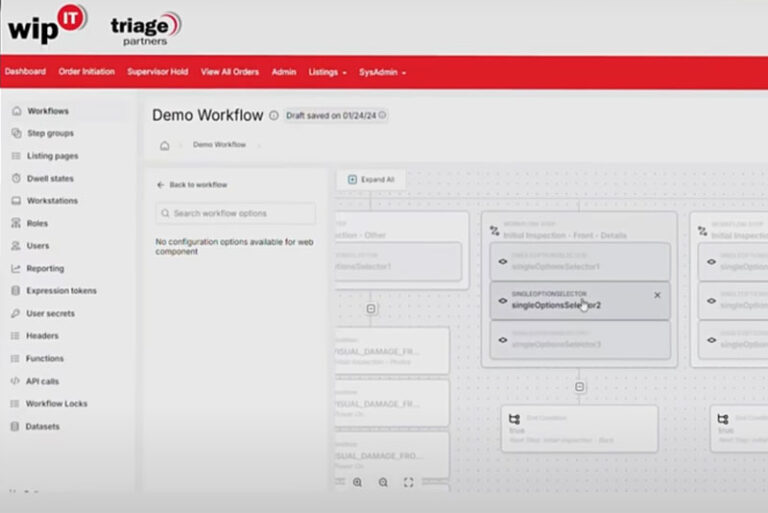
Task: Click info icon next to Demo Workflow title
Action: (274, 116)
